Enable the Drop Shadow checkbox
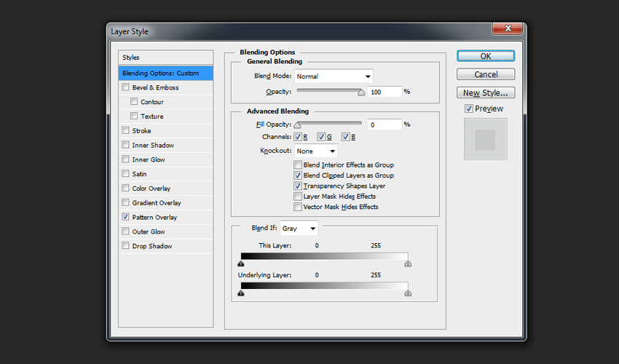 click(126, 246)
